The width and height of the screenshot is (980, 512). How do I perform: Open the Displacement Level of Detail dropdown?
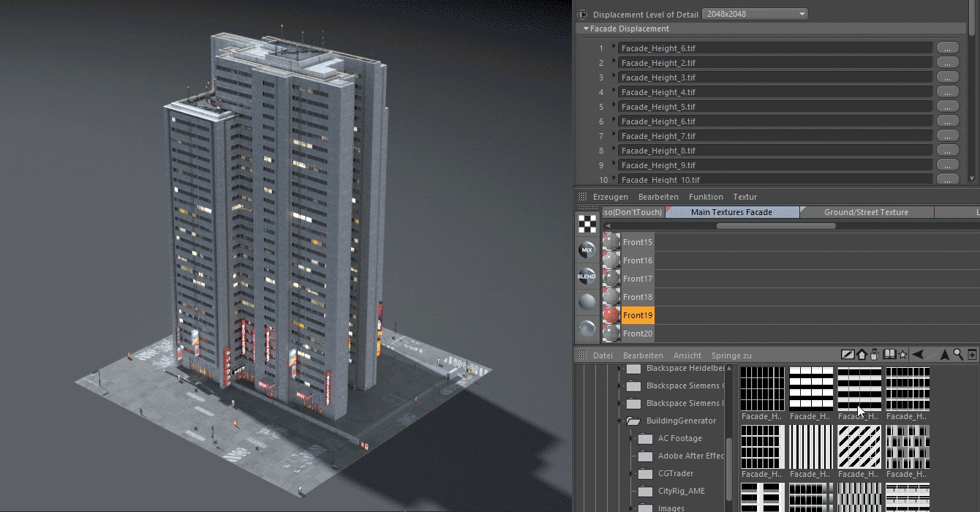[754, 14]
